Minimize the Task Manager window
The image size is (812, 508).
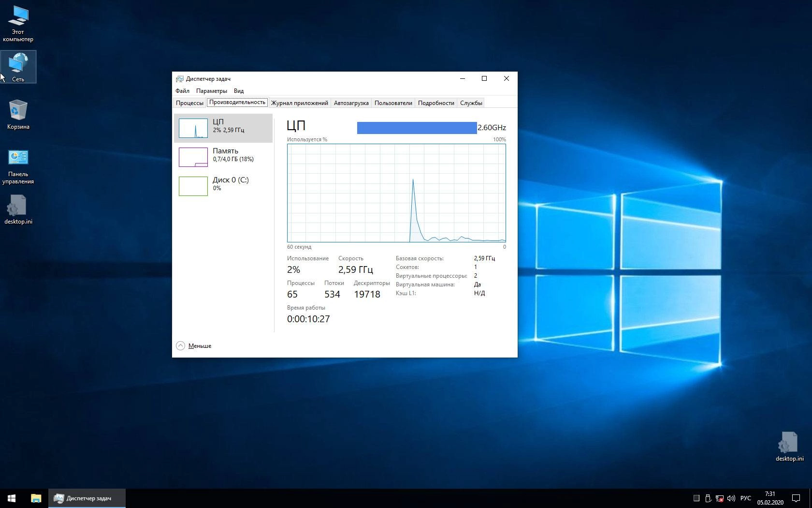463,78
